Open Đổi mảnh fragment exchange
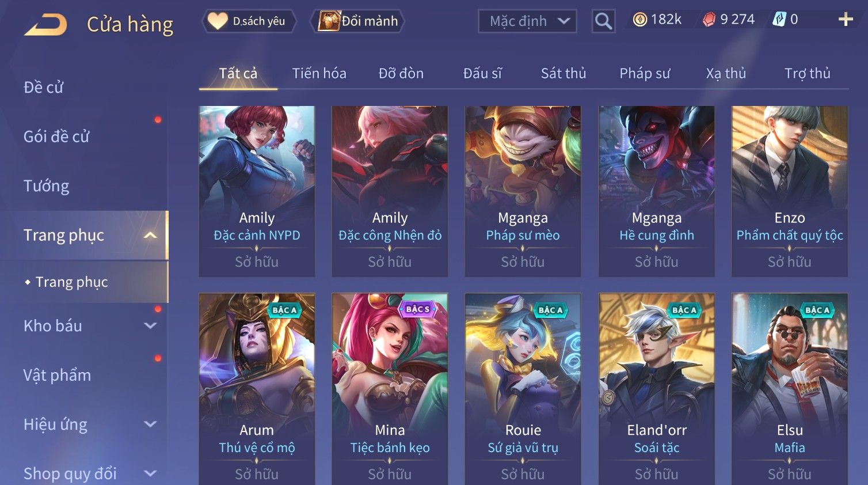Image resolution: width=868 pixels, height=485 pixels. pos(358,21)
